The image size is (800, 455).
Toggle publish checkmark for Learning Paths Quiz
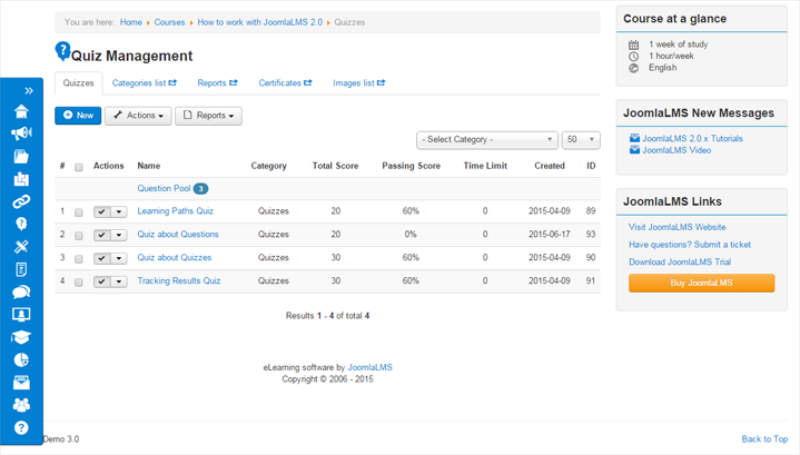[x=102, y=211]
